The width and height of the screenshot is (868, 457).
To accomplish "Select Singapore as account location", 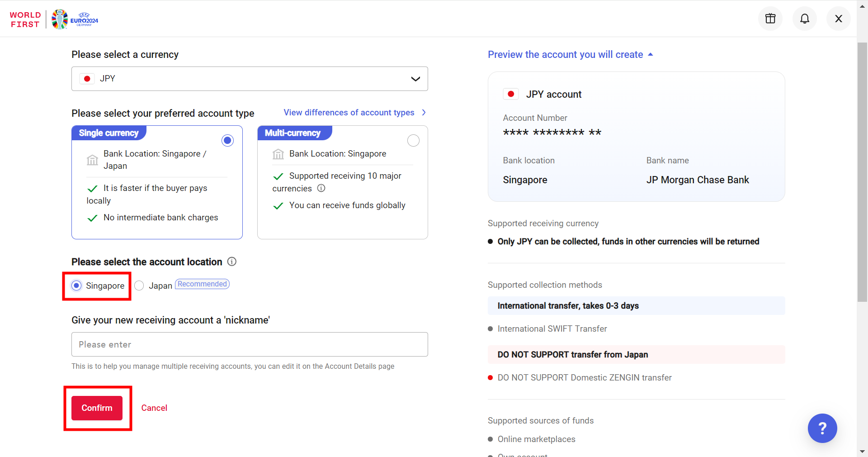I will [77, 286].
